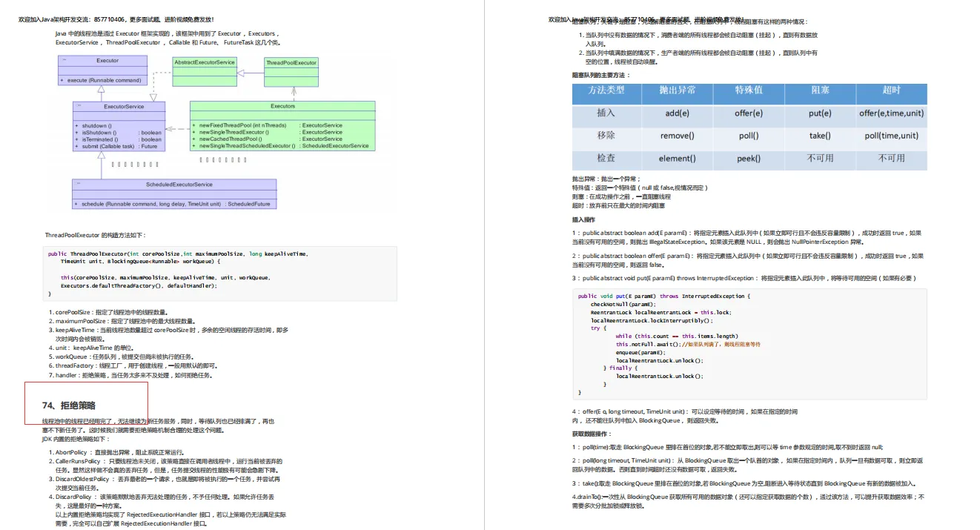The height and width of the screenshot is (530, 980).
Task: Click the 'take()' table cell
Action: pyautogui.click(x=820, y=136)
